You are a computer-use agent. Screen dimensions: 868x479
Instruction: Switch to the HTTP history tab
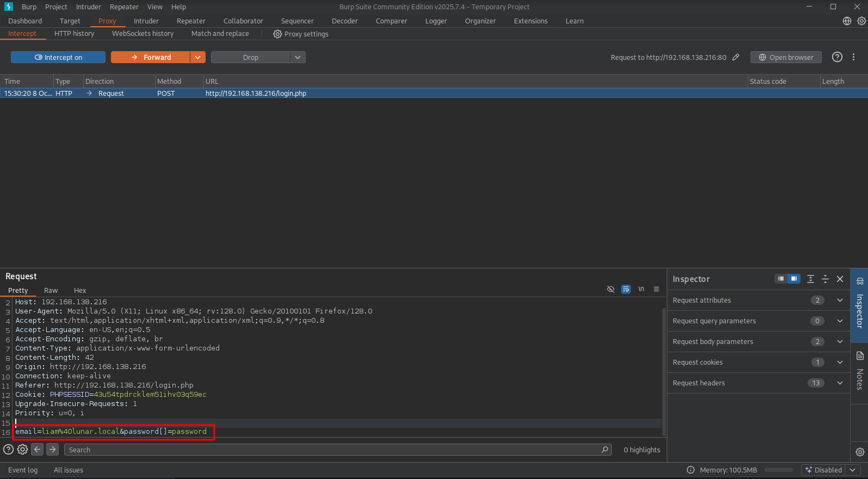point(74,34)
